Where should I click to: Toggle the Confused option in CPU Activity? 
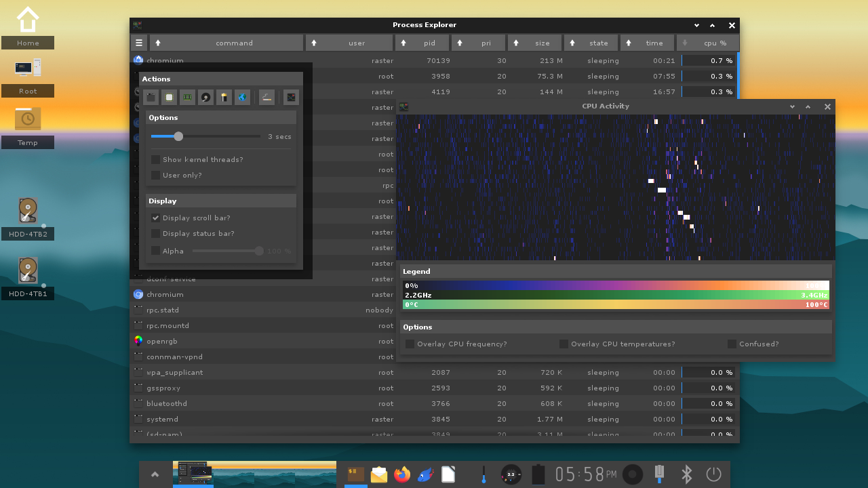coord(733,344)
